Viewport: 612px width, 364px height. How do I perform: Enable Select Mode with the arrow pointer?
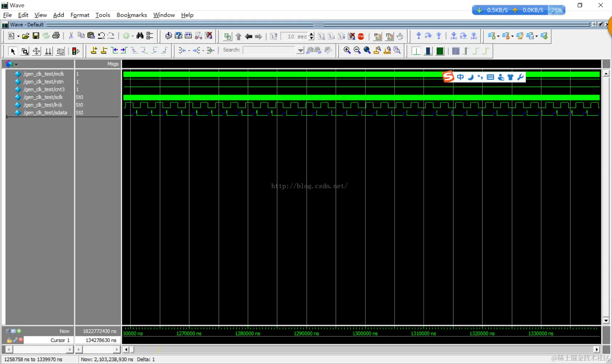point(13,51)
